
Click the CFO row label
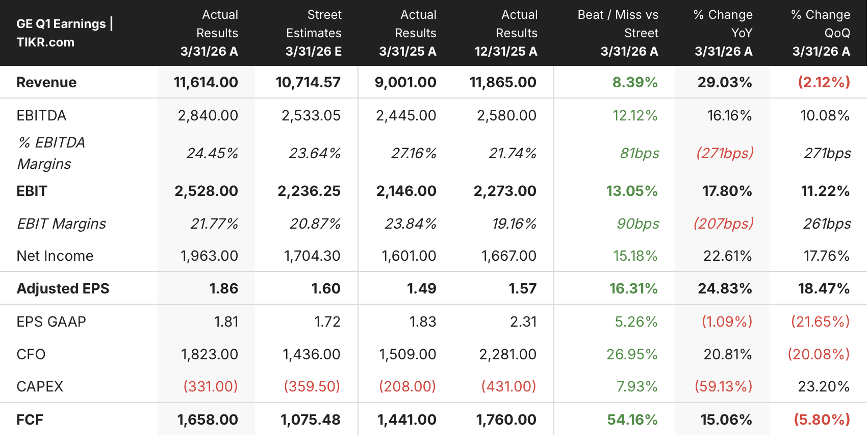[x=31, y=354]
